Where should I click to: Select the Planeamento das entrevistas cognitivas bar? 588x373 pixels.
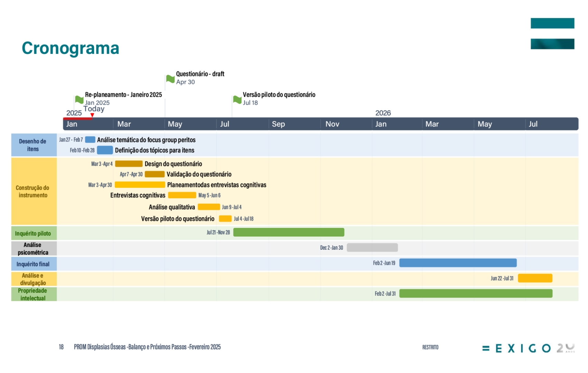[140, 185]
